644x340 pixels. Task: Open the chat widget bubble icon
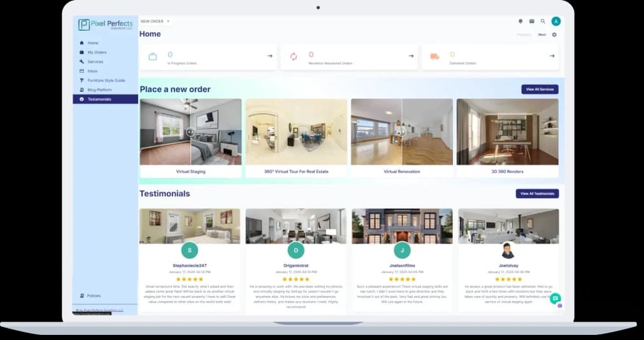pos(555,299)
